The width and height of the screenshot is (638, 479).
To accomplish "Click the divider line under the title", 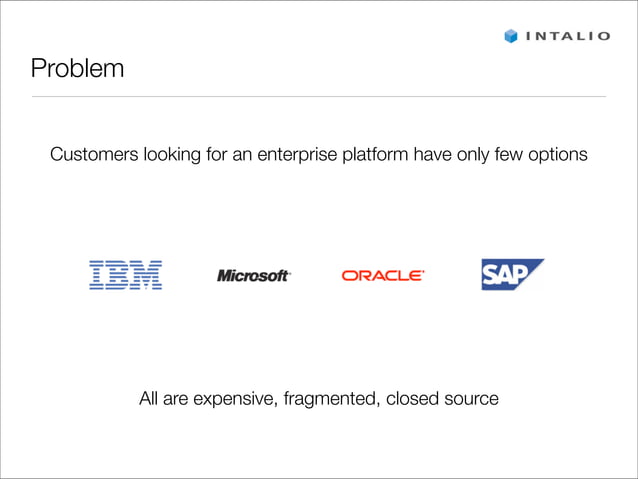I will [318, 97].
